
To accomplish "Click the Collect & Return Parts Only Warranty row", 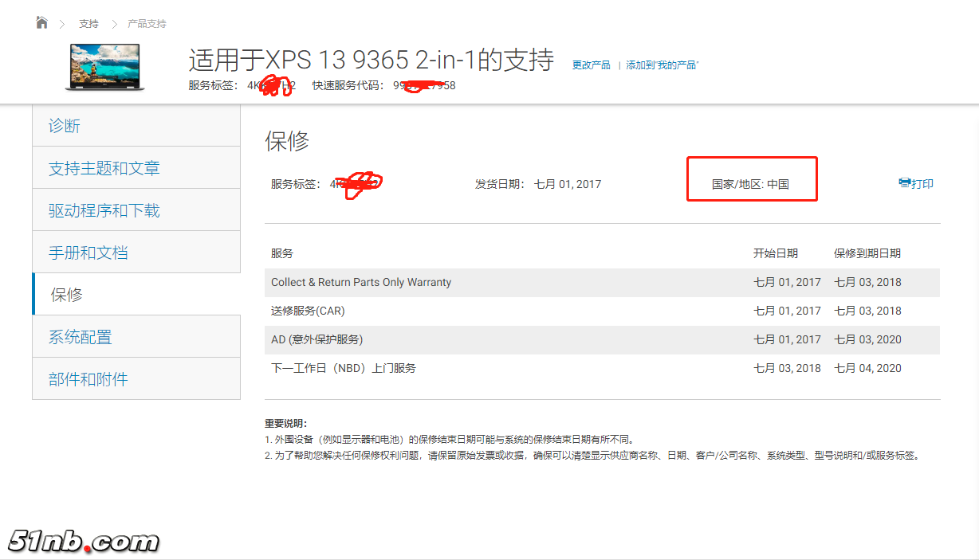I will point(361,282).
